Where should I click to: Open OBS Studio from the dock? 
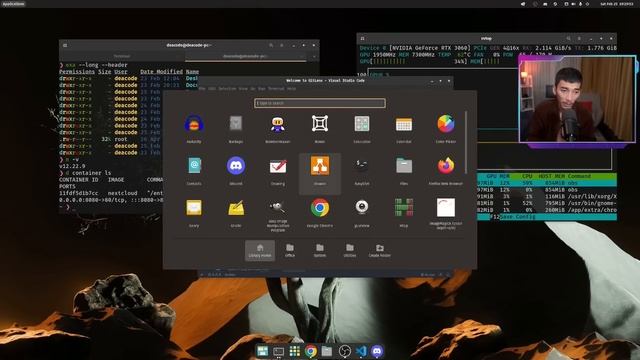click(344, 351)
